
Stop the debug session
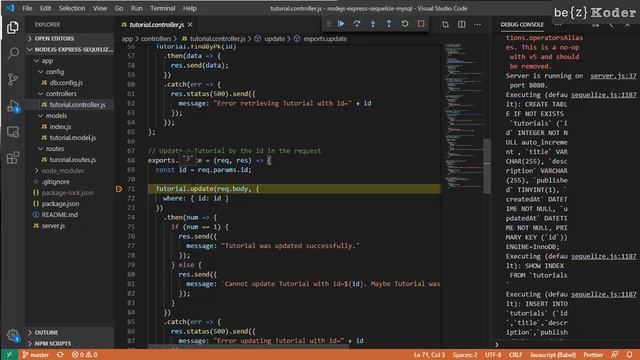point(421,24)
